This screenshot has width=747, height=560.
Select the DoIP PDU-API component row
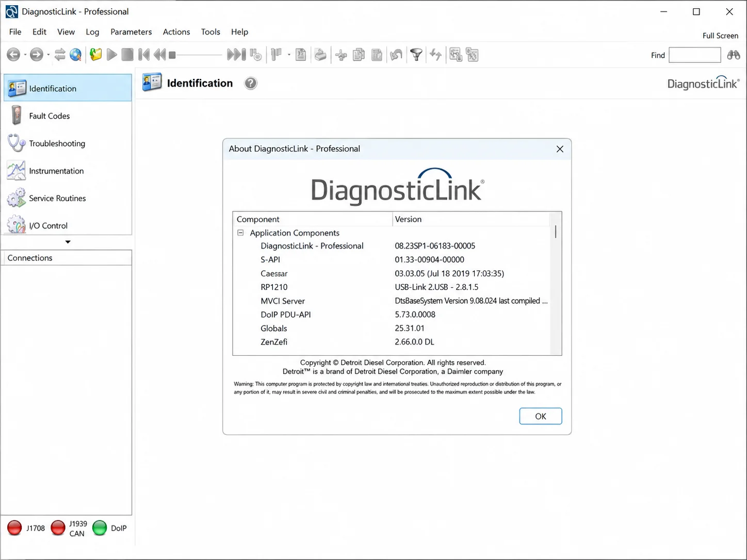click(392, 314)
